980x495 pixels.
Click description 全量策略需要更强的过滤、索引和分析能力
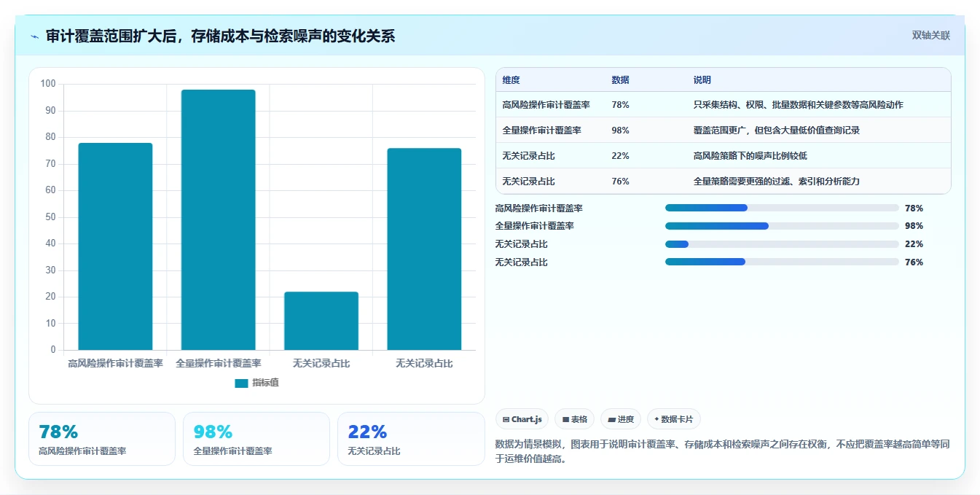click(777, 182)
